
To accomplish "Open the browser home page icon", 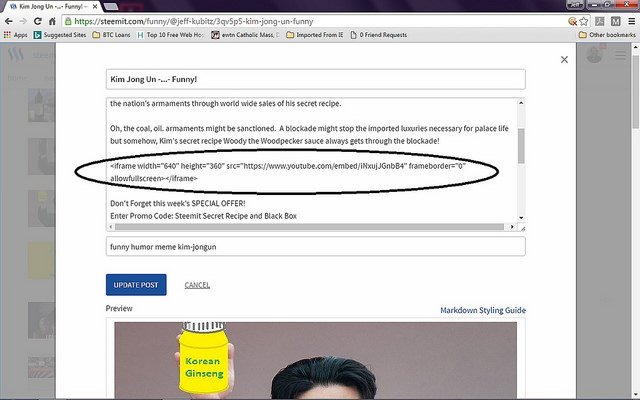I will click(x=52, y=22).
